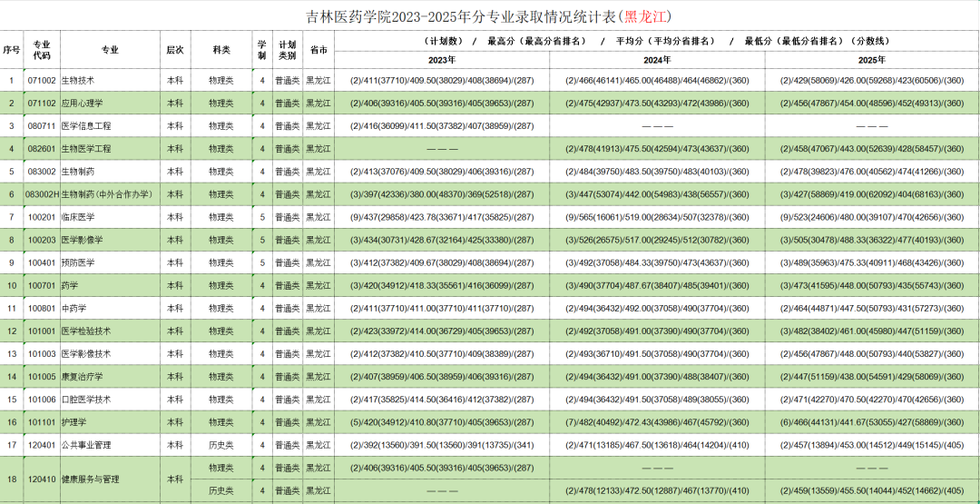Select major code 100701
The height and width of the screenshot is (504, 980).
pos(42,285)
